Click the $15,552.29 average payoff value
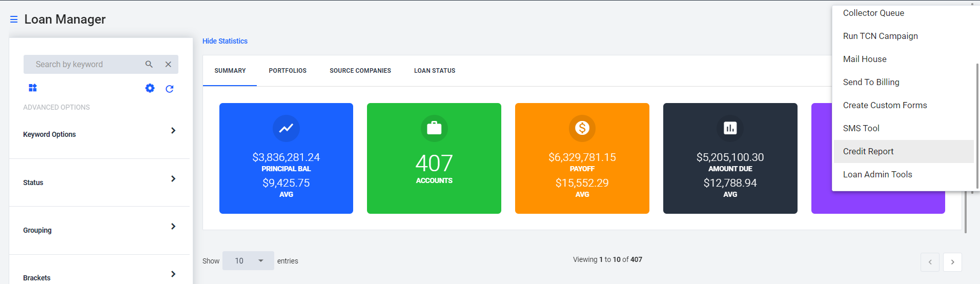This screenshot has width=980, height=284. [582, 183]
